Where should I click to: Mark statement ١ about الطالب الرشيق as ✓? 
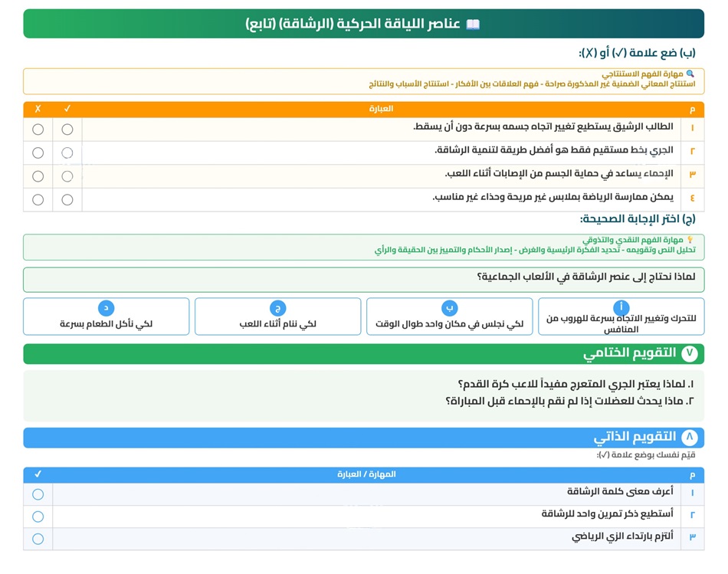[67, 130]
